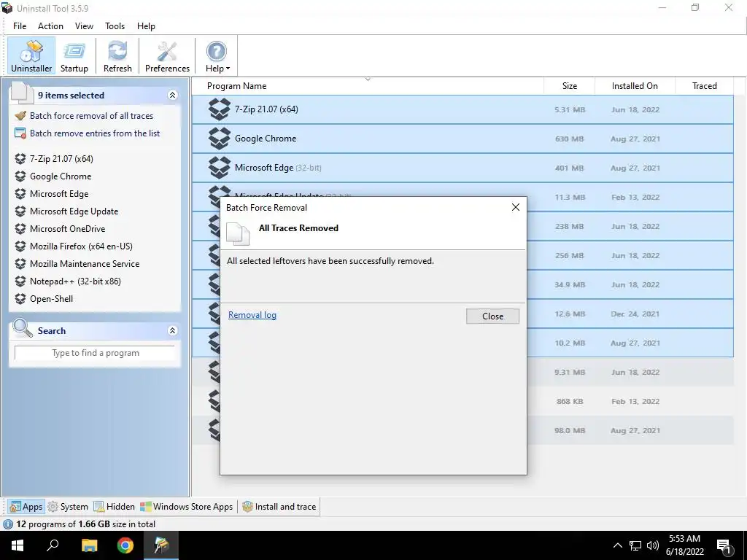Screen dimensions: 747x560
Task: Sort by Traced column header
Action: pyautogui.click(x=704, y=86)
